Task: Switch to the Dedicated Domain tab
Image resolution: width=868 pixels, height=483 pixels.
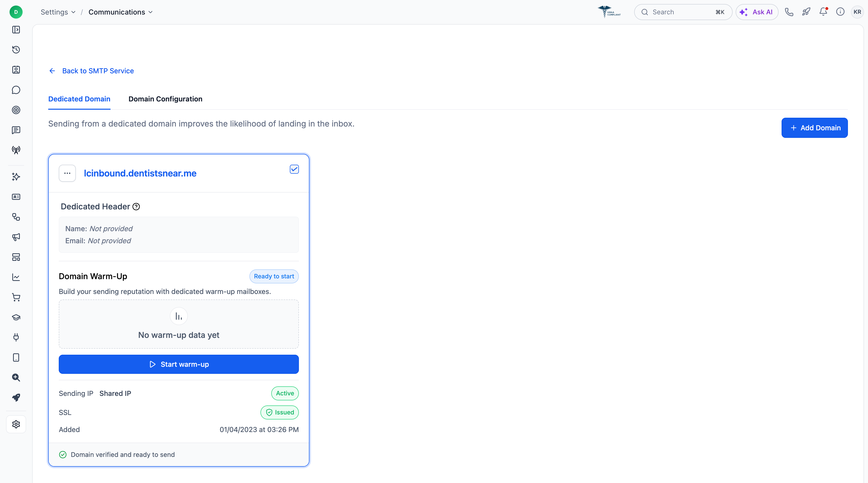Action: [x=79, y=99]
